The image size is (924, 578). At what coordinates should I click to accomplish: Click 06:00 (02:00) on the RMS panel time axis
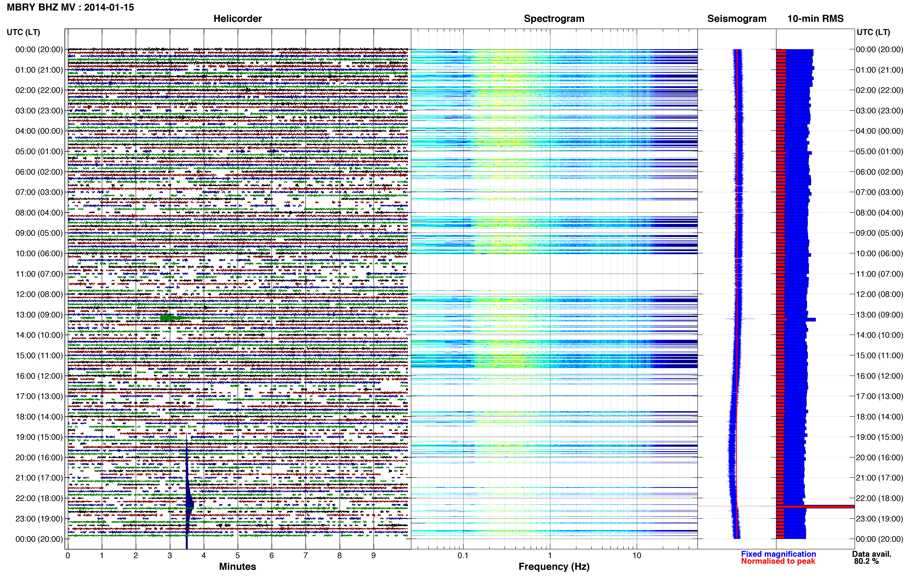(x=879, y=172)
